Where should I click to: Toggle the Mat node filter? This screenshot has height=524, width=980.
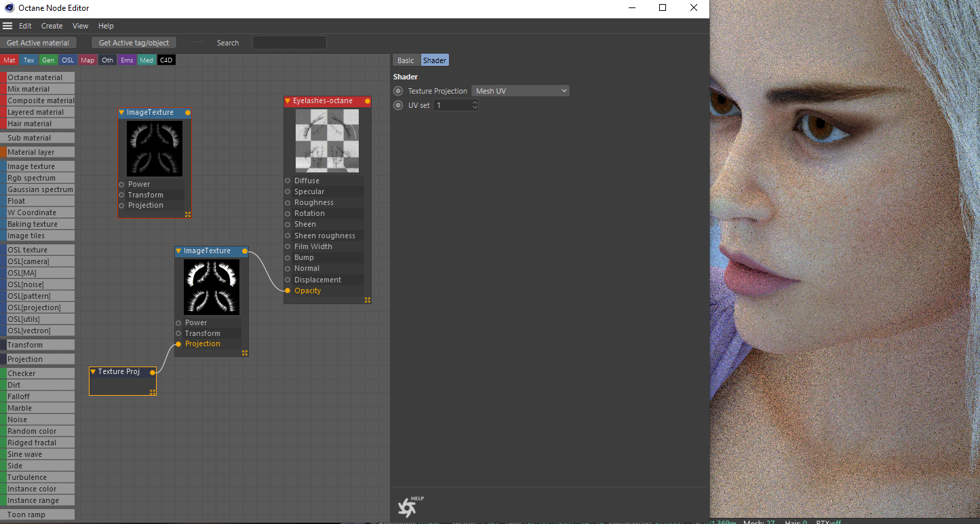tap(9, 60)
